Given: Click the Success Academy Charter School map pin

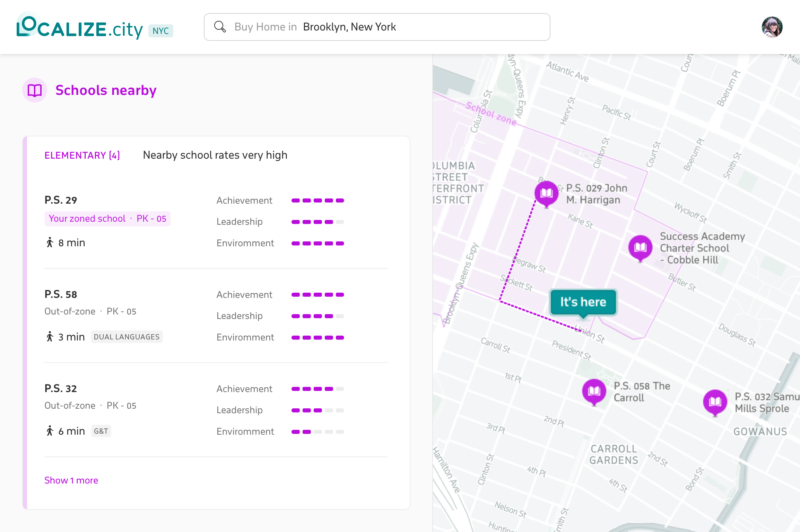Looking at the screenshot, I should point(641,249).
